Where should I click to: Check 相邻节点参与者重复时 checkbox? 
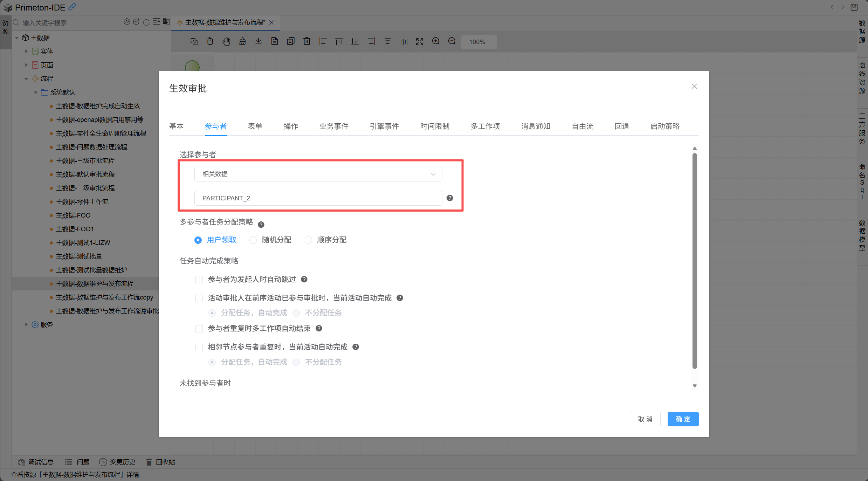tap(199, 347)
